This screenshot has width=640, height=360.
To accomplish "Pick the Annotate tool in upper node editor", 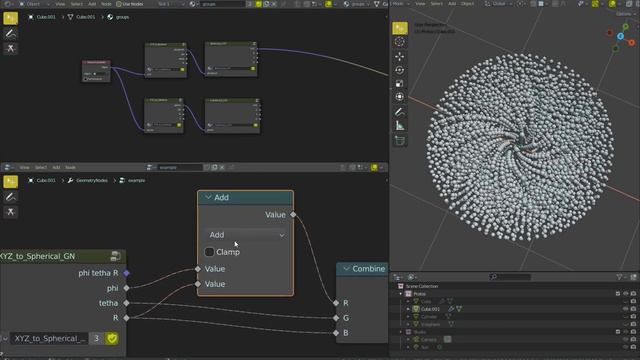I will [11, 33].
